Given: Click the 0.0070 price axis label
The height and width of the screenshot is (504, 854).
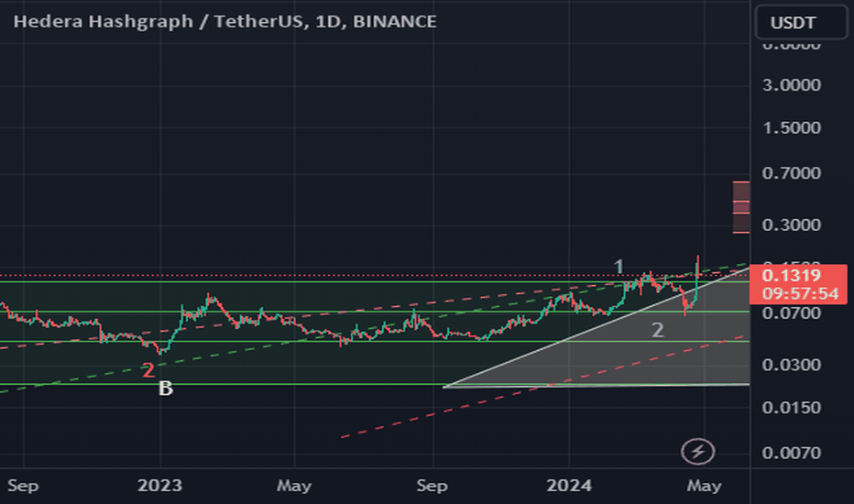Looking at the screenshot, I should tap(792, 453).
